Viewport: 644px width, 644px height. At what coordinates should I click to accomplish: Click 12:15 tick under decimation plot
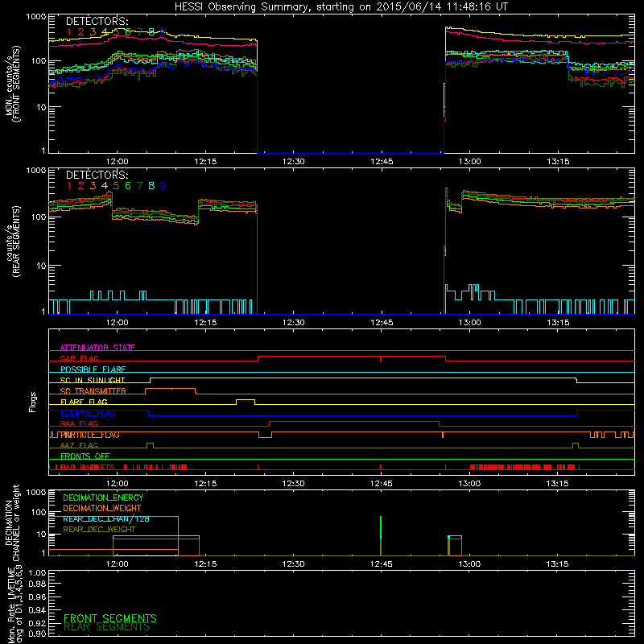(x=205, y=564)
